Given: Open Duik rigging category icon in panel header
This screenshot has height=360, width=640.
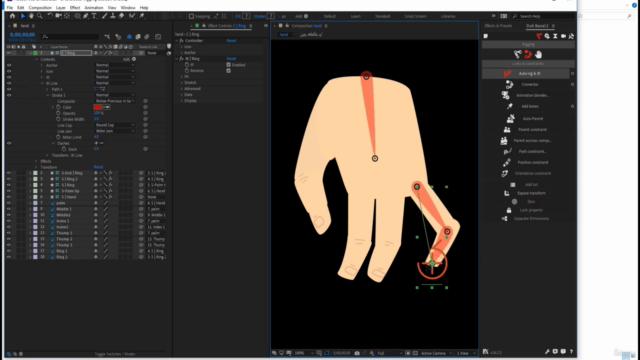Looking at the screenshot, I should pos(539,36).
